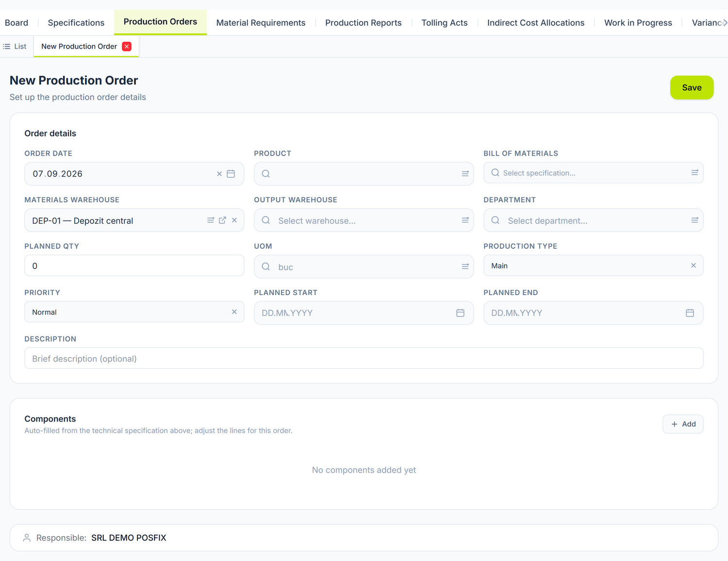Close the New Production Order tab
The image size is (728, 561).
coord(127,47)
